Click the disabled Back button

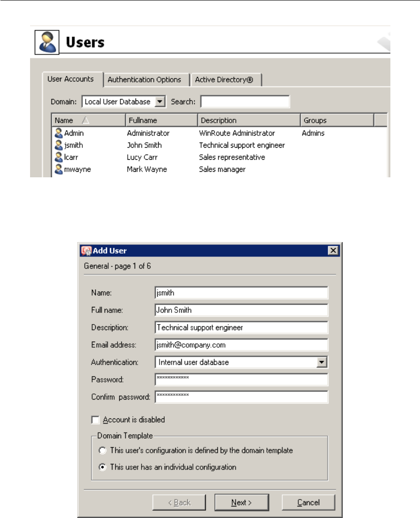[179, 502]
